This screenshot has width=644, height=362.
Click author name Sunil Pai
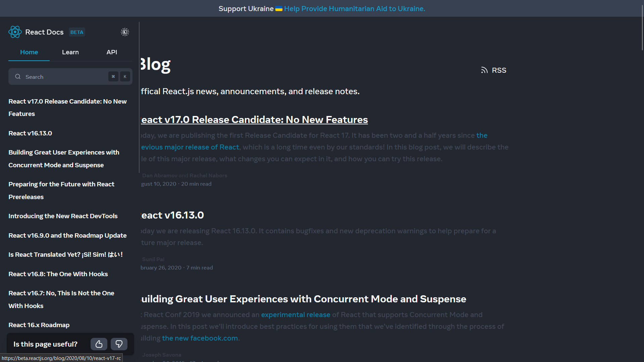click(x=153, y=259)
